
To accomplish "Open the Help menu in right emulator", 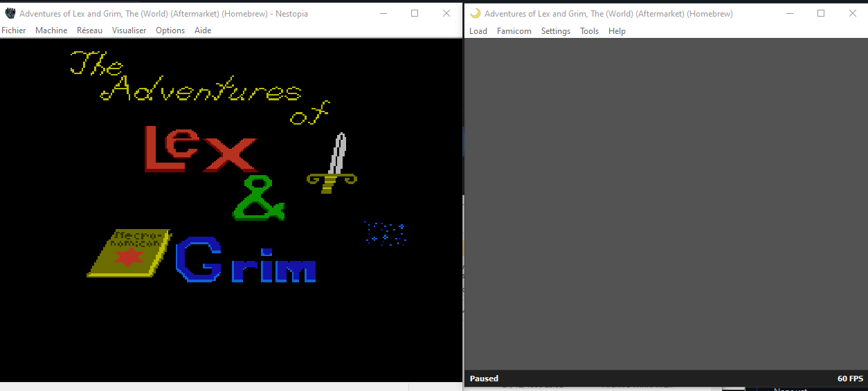I will (617, 31).
